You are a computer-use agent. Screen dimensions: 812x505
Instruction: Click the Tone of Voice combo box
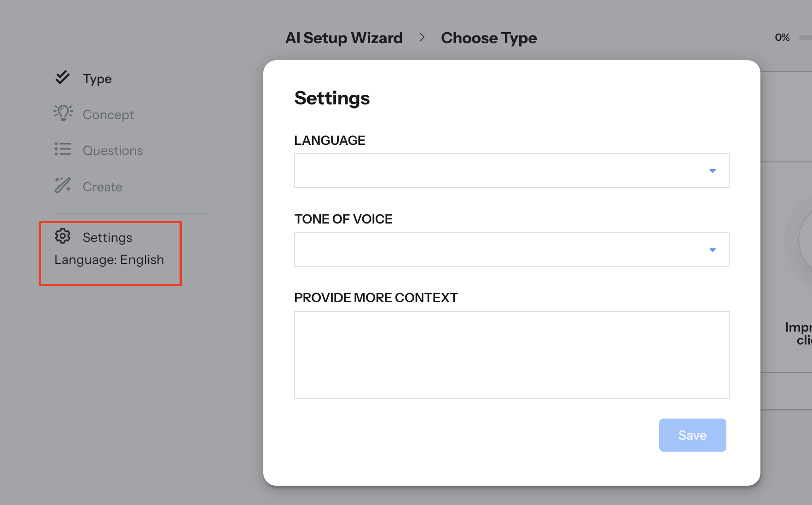[x=499, y=250]
